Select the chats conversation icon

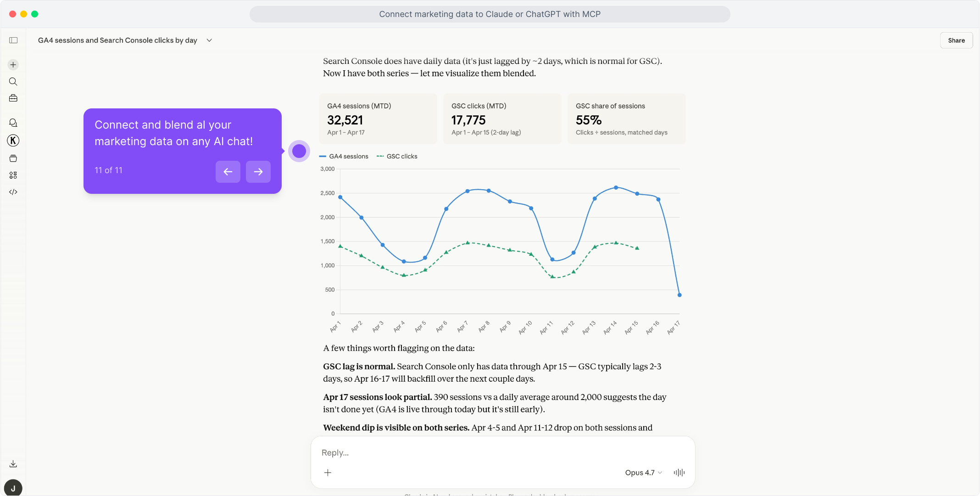click(x=13, y=123)
